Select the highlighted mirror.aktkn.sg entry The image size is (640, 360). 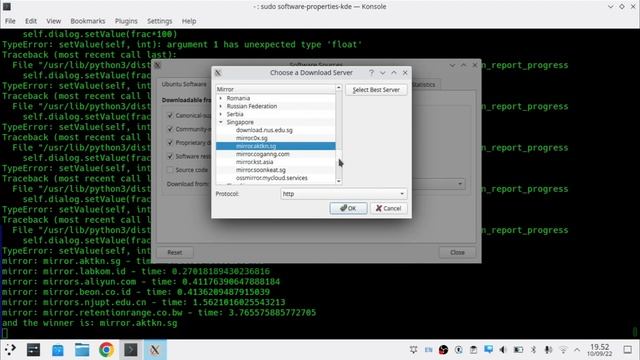pos(276,146)
